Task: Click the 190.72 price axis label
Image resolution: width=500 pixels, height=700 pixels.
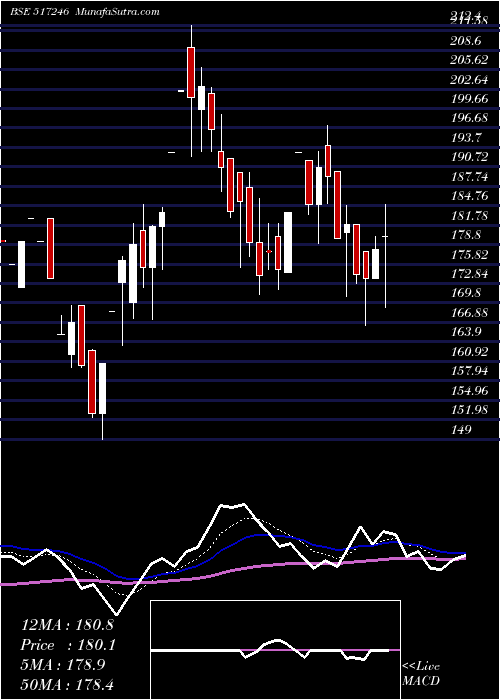Action: [470, 157]
